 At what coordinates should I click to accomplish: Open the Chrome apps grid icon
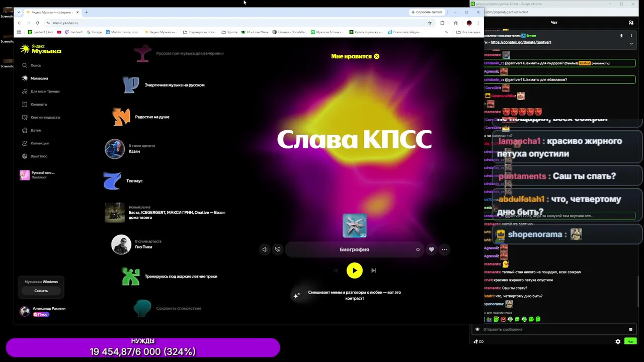(19, 32)
